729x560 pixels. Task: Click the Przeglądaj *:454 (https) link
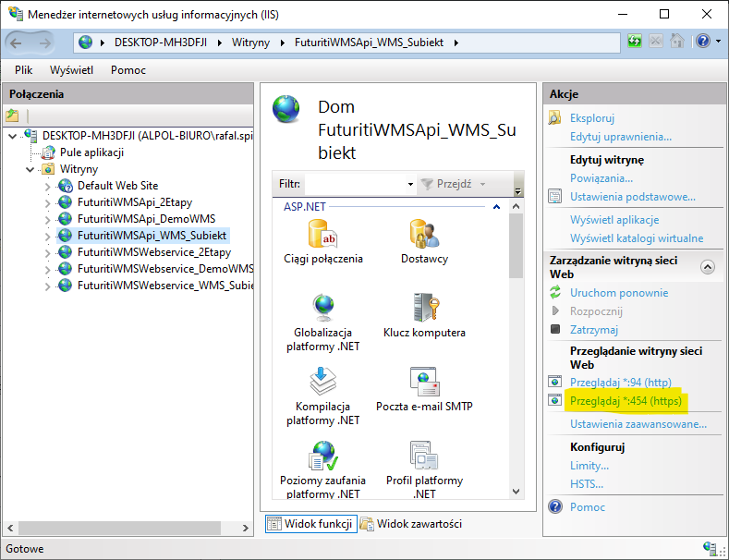[x=626, y=401]
